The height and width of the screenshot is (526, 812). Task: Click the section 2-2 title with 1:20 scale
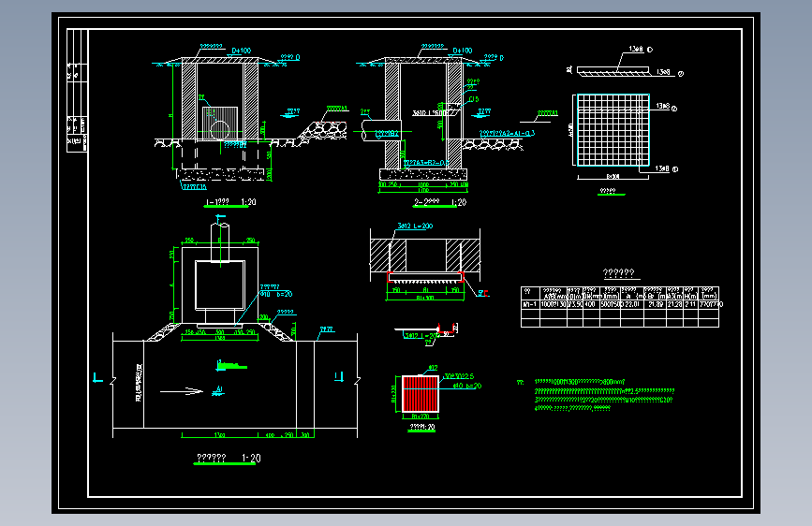tap(439, 202)
